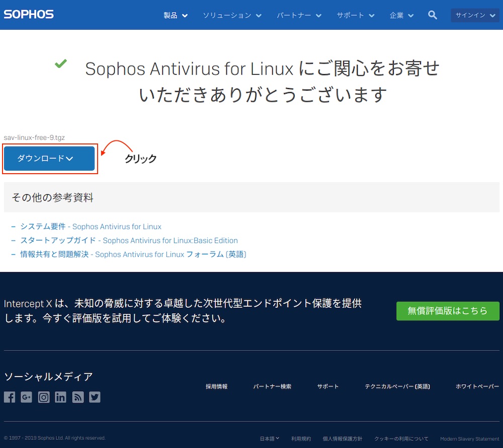Expand the パートナー menu
The width and height of the screenshot is (503, 448).
(x=299, y=15)
